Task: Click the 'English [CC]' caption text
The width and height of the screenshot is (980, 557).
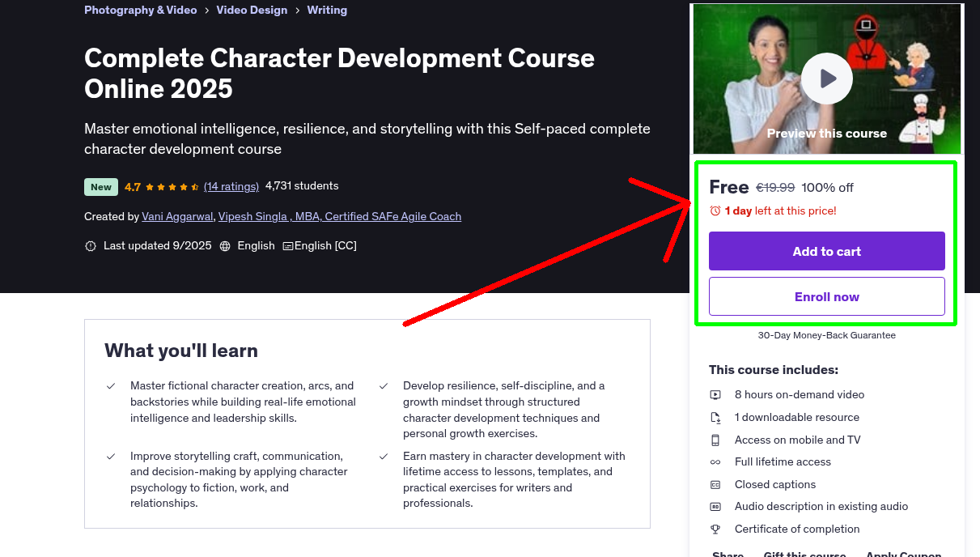Action: pyautogui.click(x=325, y=246)
